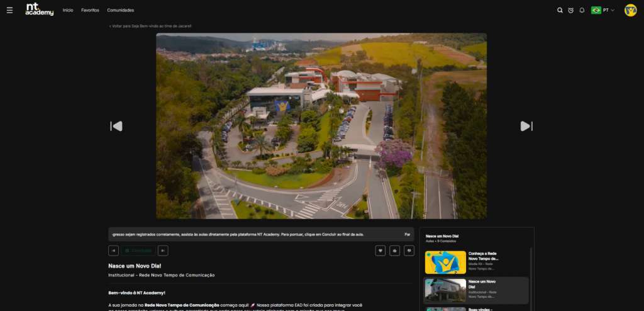The width and height of the screenshot is (644, 311).
Task: Open the search magnifier icon
Action: 559,10
